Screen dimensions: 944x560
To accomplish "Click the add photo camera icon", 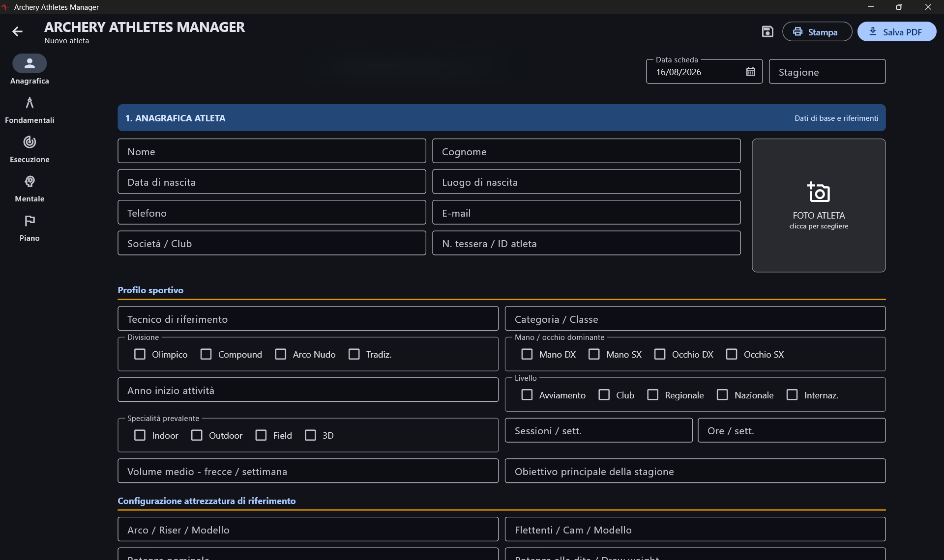I will pyautogui.click(x=819, y=192).
